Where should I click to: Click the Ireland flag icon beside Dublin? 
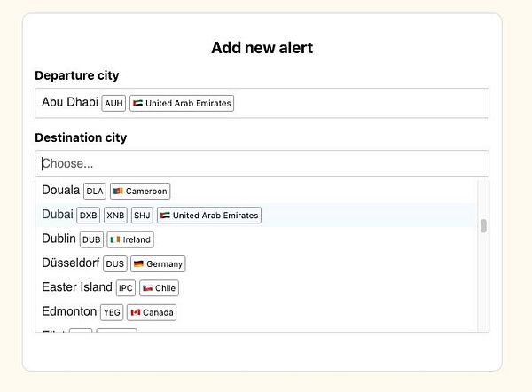point(114,239)
